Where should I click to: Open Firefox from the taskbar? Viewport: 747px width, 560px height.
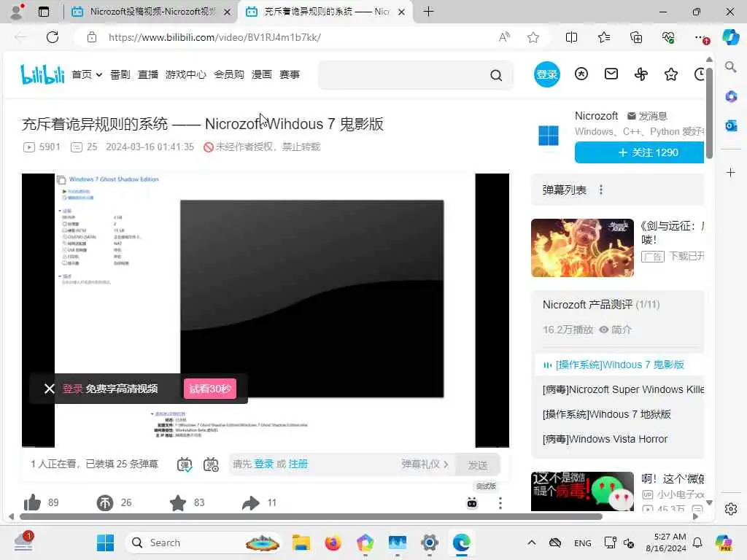pyautogui.click(x=333, y=542)
